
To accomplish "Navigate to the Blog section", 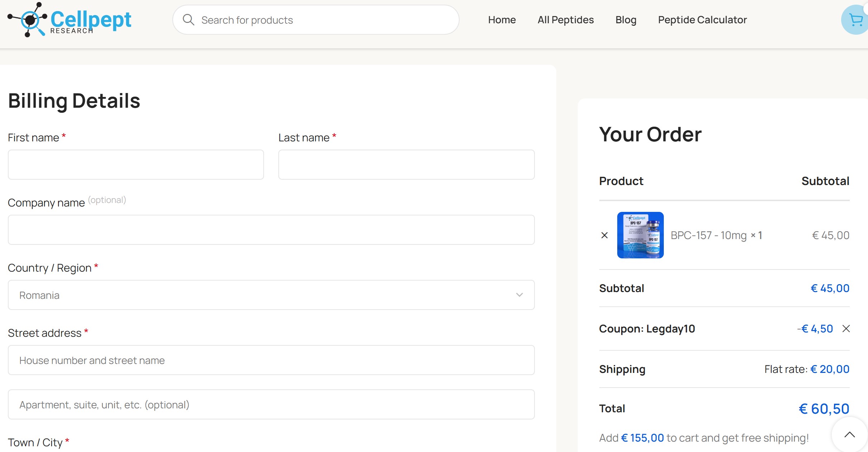I will click(625, 20).
